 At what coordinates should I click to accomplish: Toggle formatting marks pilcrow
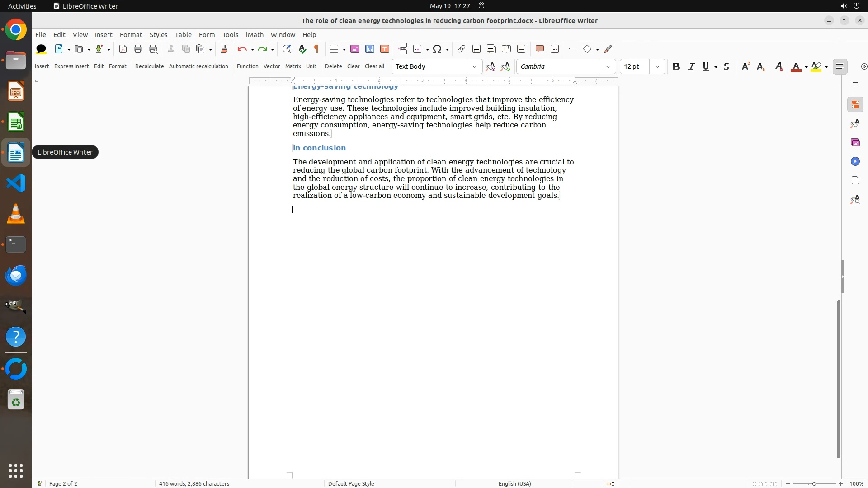316,49
